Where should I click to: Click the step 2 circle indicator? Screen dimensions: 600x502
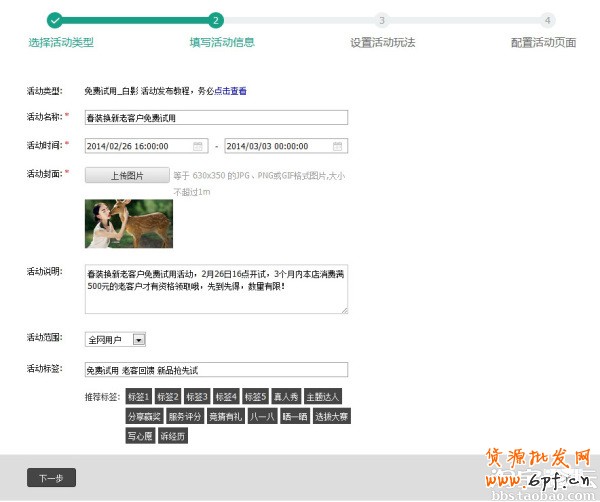[x=216, y=19]
